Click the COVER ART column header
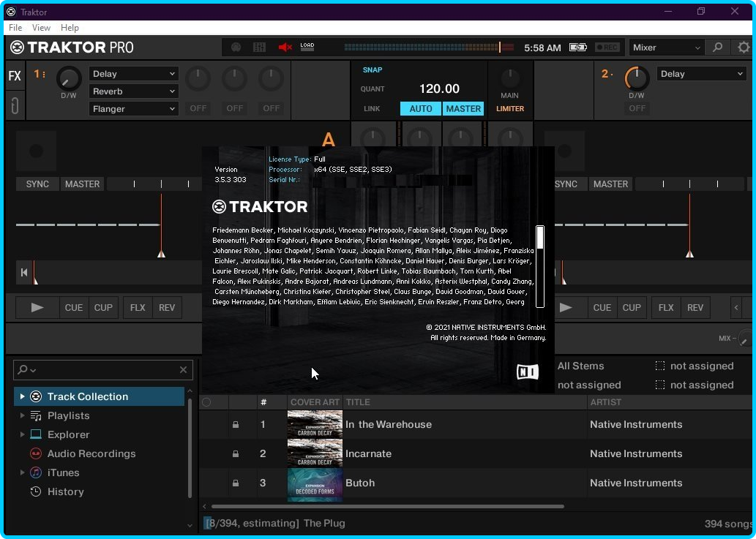 coord(315,402)
